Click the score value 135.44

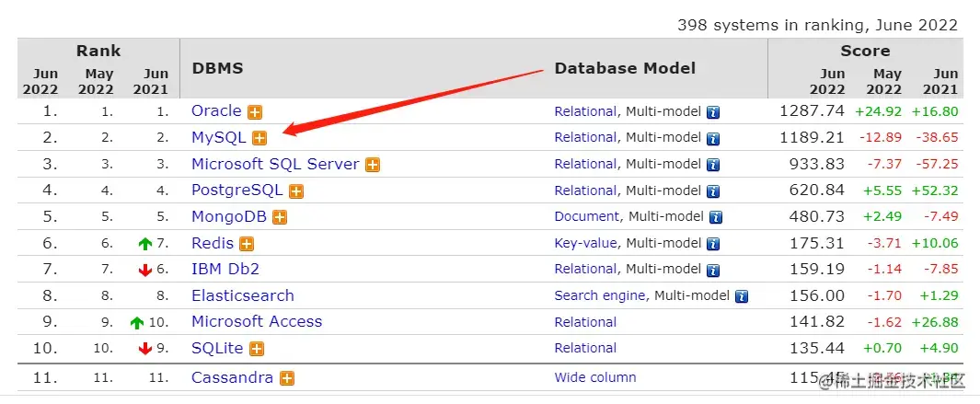(817, 348)
